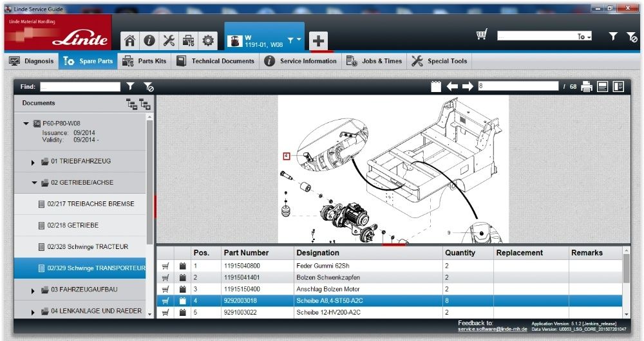
Task: Open 02/217 TREIBACHSE BREMSE document
Action: [x=80, y=204]
